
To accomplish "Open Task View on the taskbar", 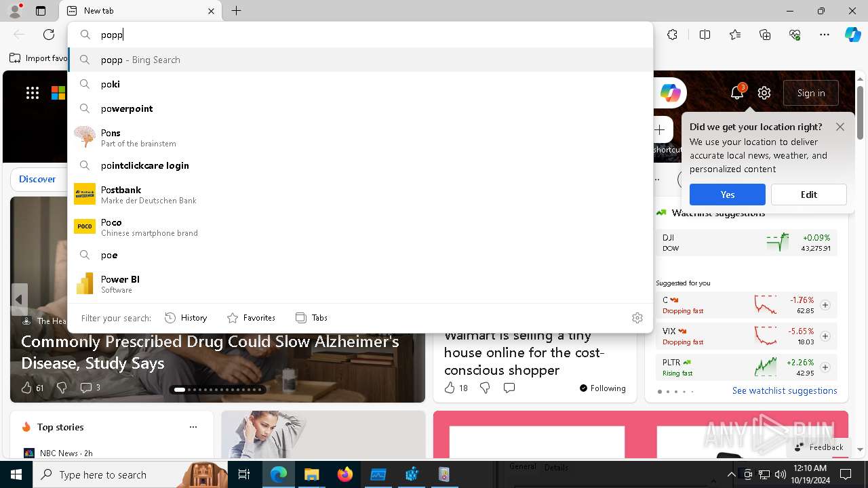I will tap(245, 474).
